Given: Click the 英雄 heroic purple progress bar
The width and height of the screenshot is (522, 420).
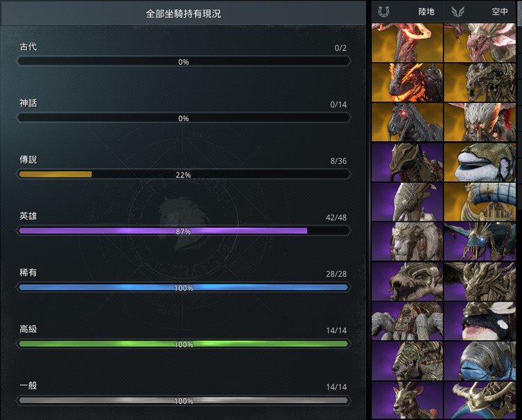Looking at the screenshot, I should click(184, 231).
